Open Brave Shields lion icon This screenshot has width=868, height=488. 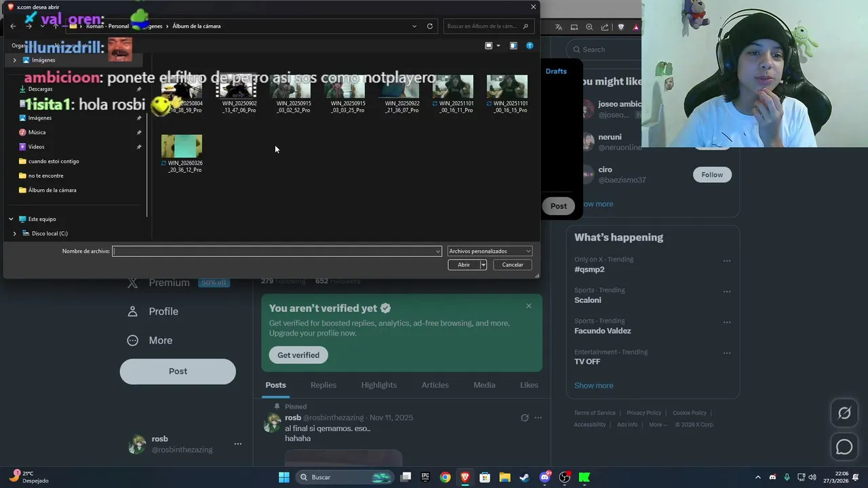[621, 27]
